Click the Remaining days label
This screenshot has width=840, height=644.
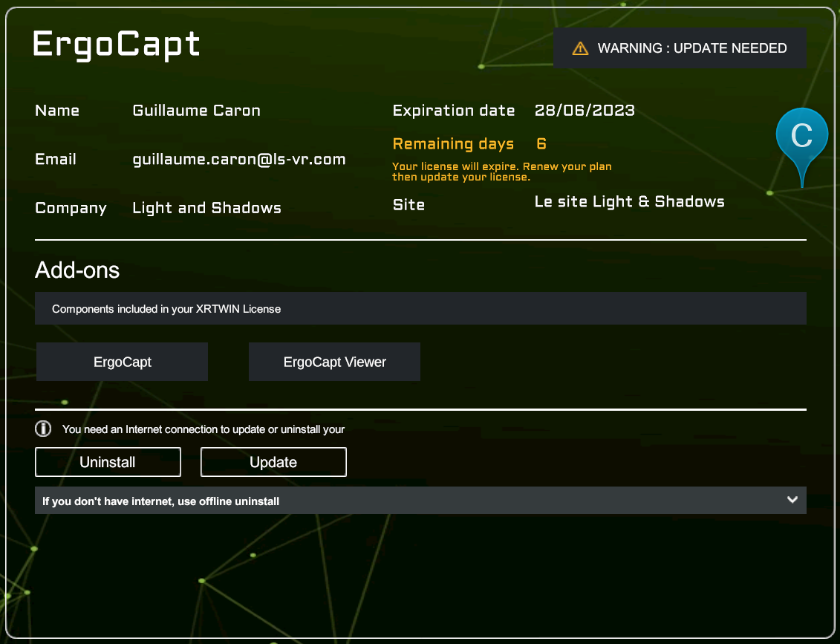point(453,144)
